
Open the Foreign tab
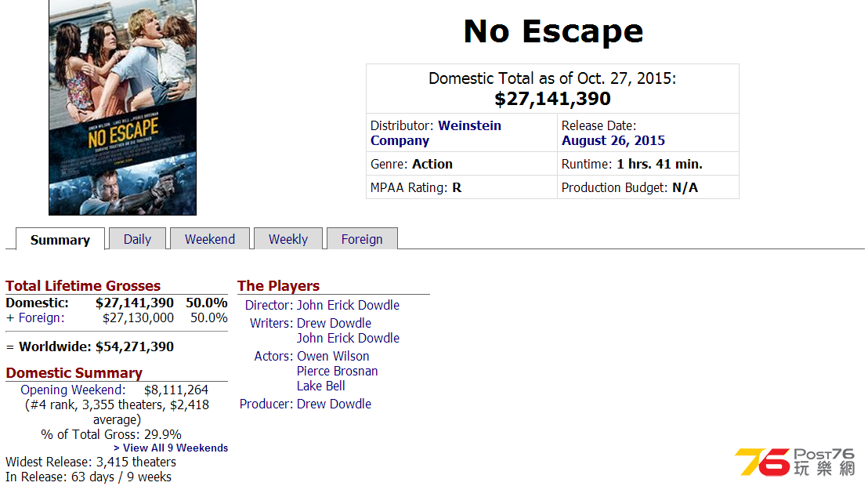tap(362, 239)
